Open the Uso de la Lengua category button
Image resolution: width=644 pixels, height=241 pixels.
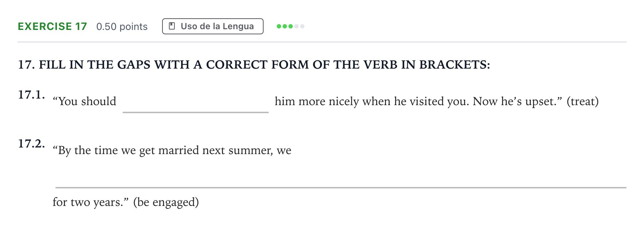tap(213, 26)
